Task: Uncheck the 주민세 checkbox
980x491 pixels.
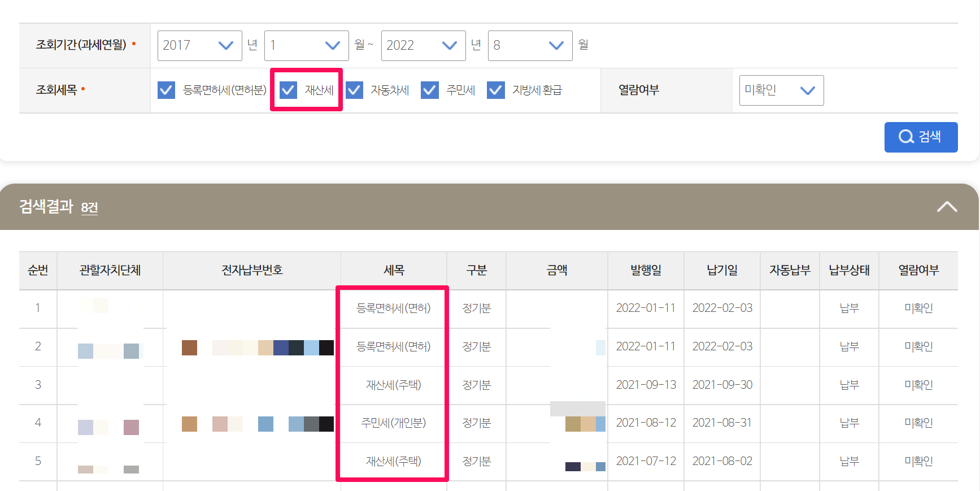Action: click(430, 90)
